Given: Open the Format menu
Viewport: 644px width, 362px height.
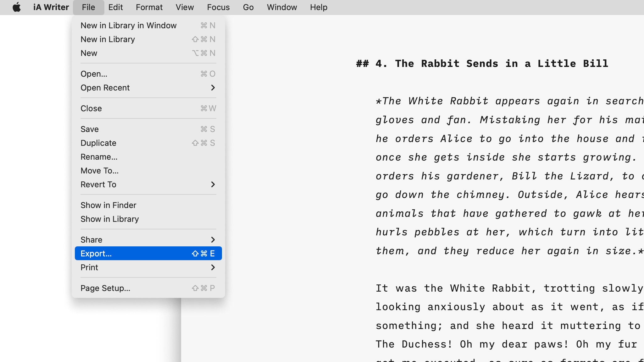Looking at the screenshot, I should pos(149,7).
